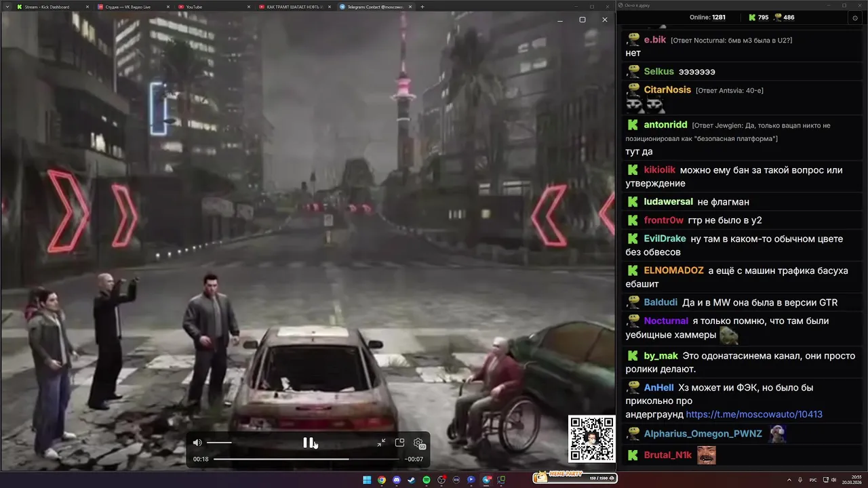The height and width of the screenshot is (488, 868).
Task: Click Alpharius_Omegon_PWNZ username
Action: tap(703, 434)
